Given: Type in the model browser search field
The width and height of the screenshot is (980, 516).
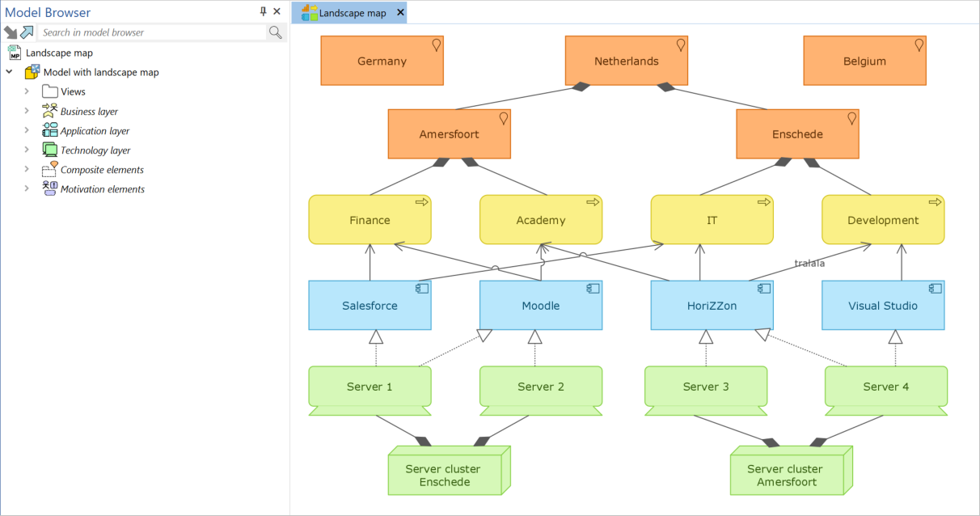Looking at the screenshot, I should (152, 32).
